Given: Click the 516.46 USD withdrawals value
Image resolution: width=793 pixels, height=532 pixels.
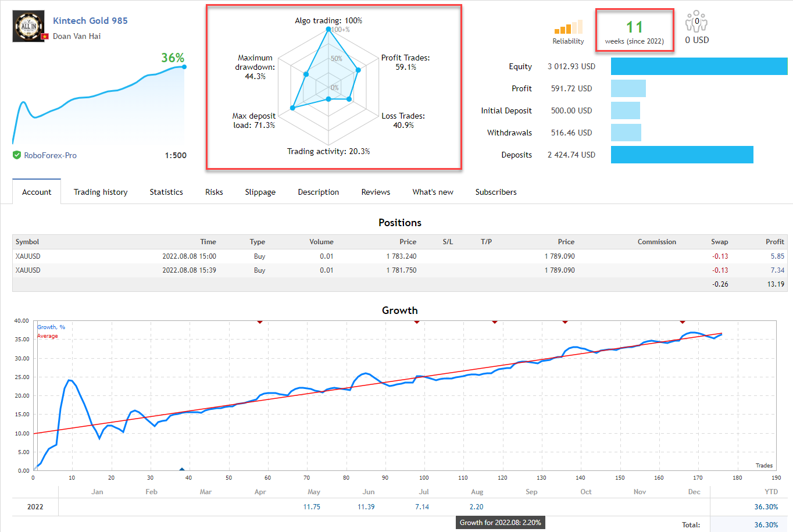Looking at the screenshot, I should click(571, 133).
